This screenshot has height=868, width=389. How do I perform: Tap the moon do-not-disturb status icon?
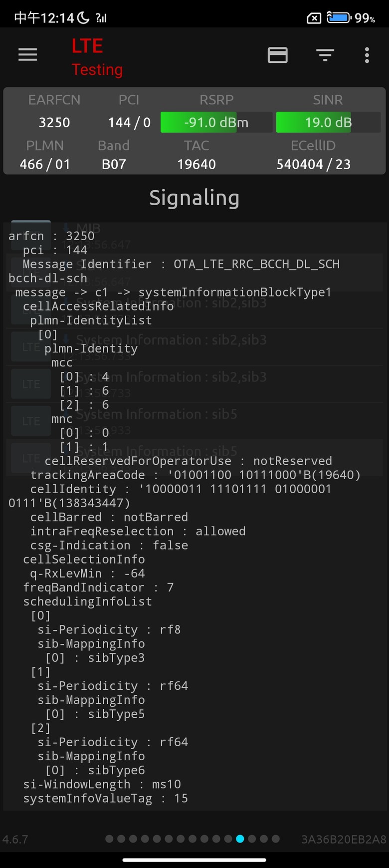[84, 18]
